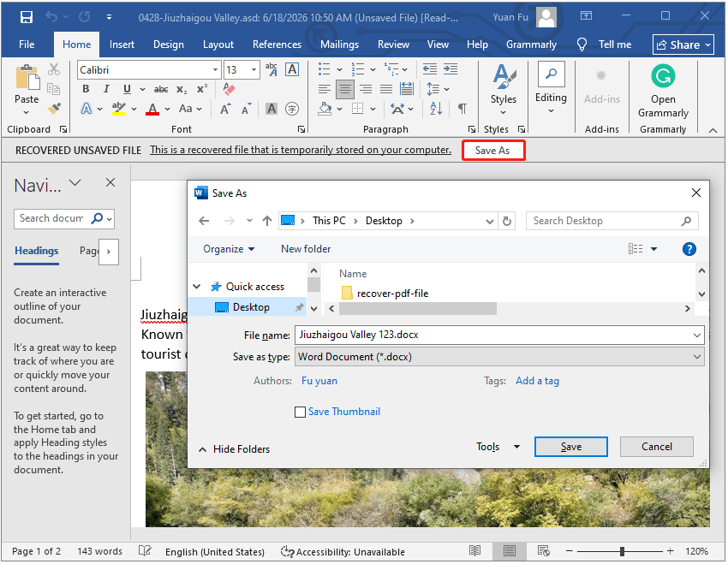Click Cancel in the Save As dialog

coord(657,447)
